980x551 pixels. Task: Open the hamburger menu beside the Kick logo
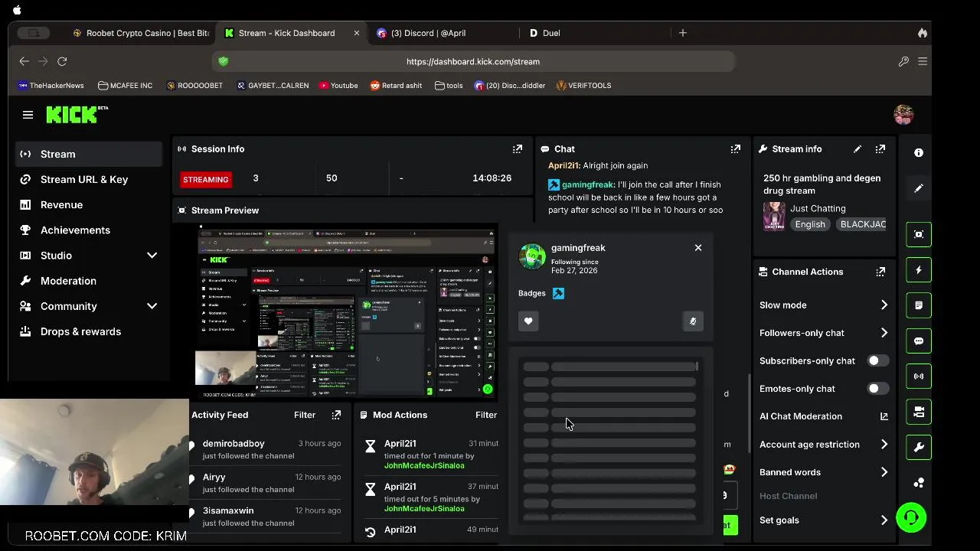28,115
